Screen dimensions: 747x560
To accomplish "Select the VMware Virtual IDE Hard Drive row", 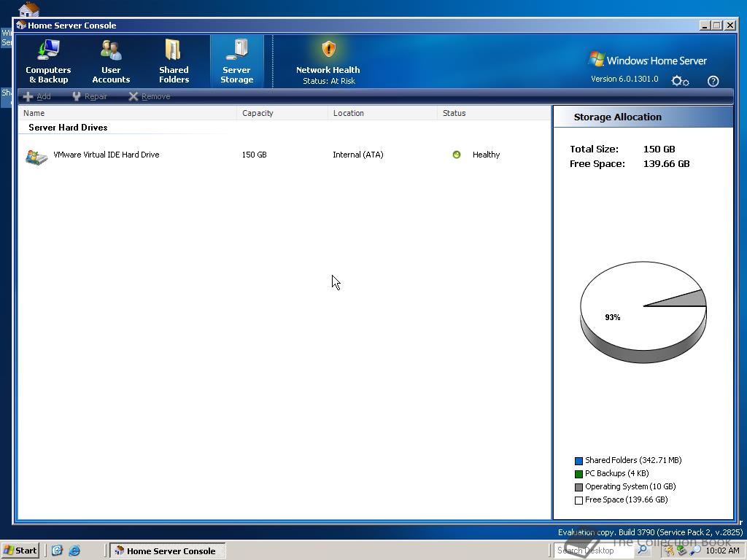I will (x=284, y=155).
